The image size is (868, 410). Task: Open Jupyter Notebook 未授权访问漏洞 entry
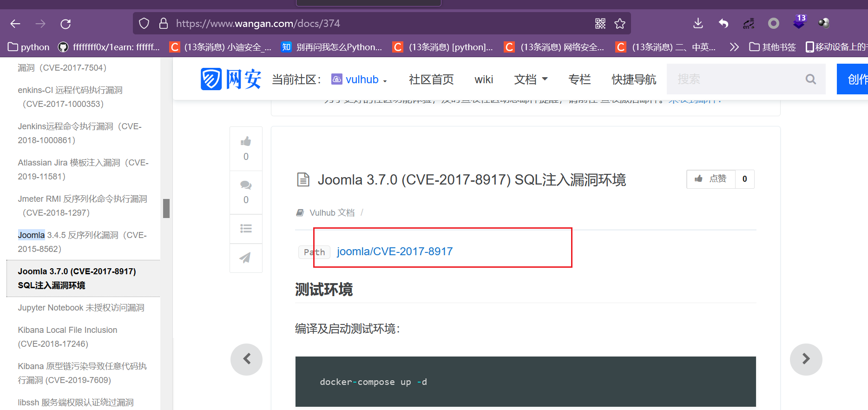[81, 308]
